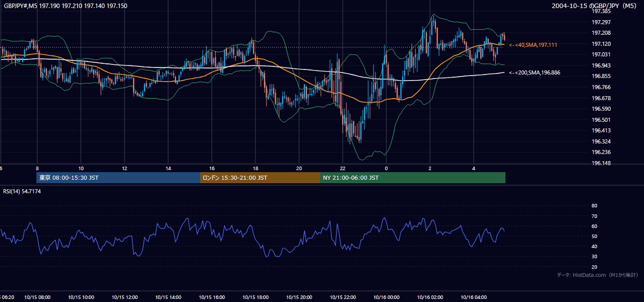
Task: Click price axis value 196.590
Action: point(601,109)
